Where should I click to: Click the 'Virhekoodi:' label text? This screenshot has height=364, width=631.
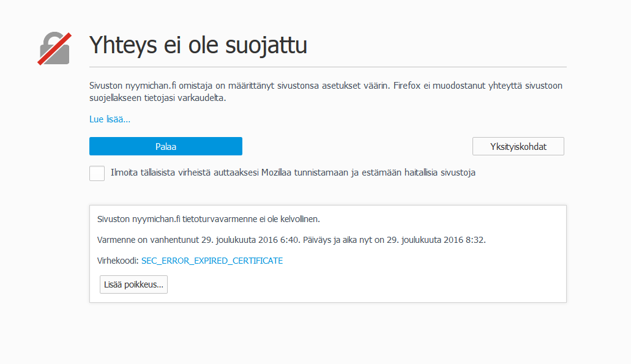(118, 261)
